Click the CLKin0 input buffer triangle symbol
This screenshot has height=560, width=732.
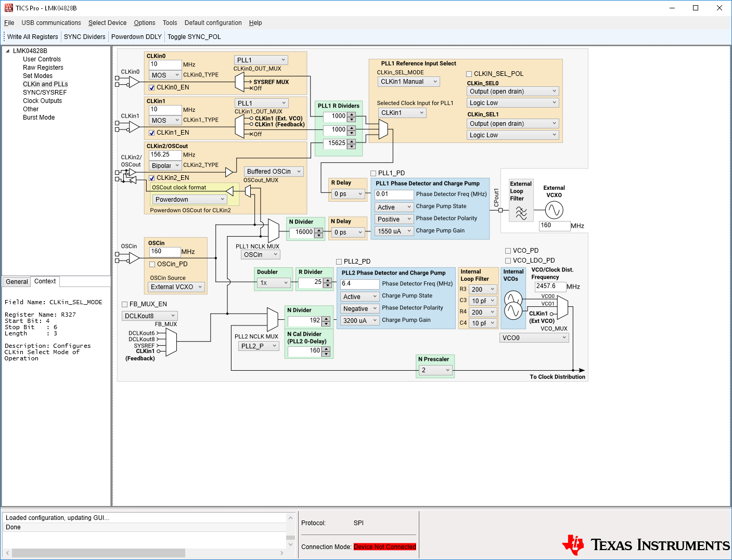[x=134, y=82]
